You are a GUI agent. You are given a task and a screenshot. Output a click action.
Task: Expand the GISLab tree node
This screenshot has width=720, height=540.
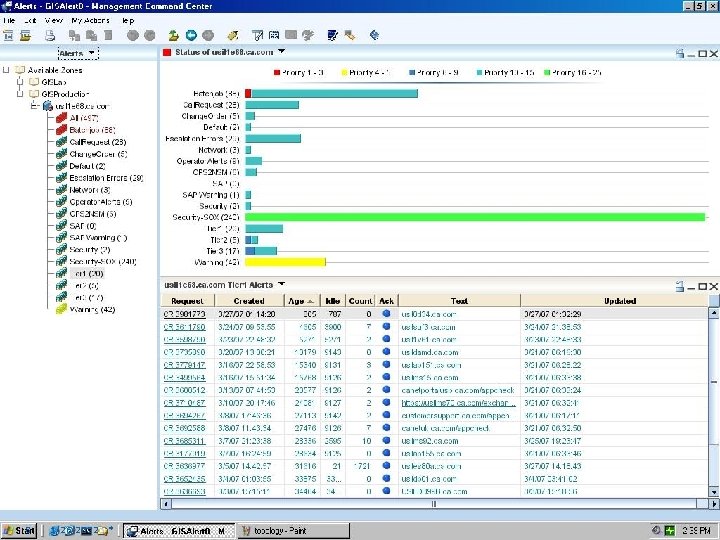[x=20, y=82]
